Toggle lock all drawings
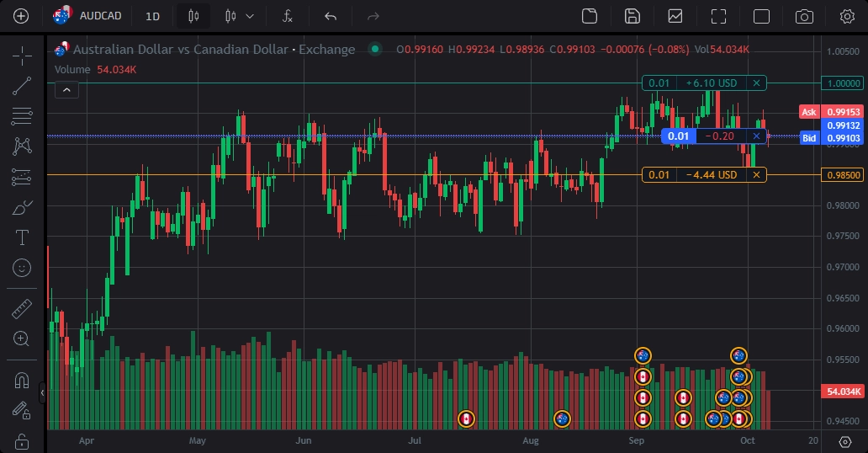The height and width of the screenshot is (453, 868). (x=22, y=441)
